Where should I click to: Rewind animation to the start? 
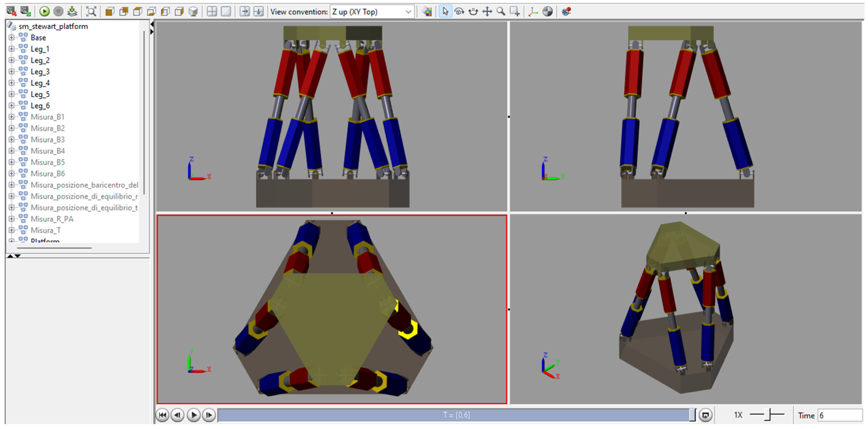point(162,415)
